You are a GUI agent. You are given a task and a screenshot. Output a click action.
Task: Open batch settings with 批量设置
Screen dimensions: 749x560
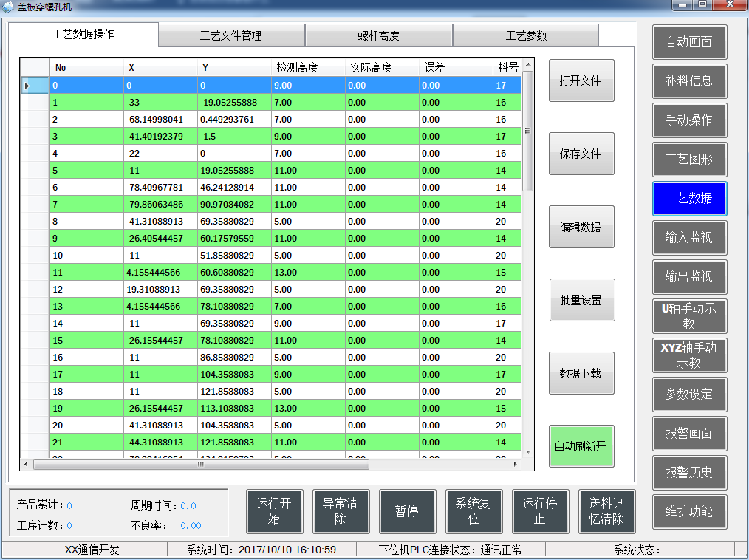(581, 300)
